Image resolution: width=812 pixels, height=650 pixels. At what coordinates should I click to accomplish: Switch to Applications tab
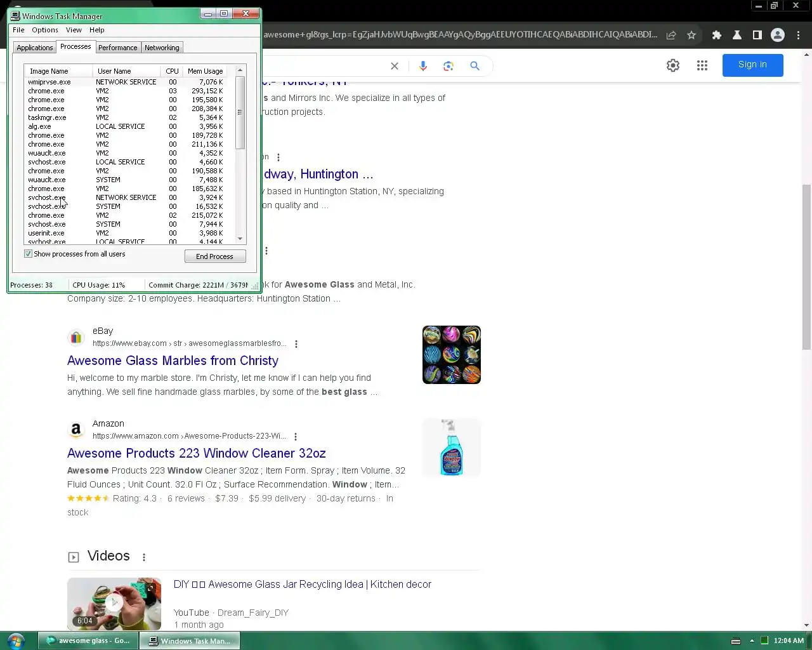click(35, 48)
